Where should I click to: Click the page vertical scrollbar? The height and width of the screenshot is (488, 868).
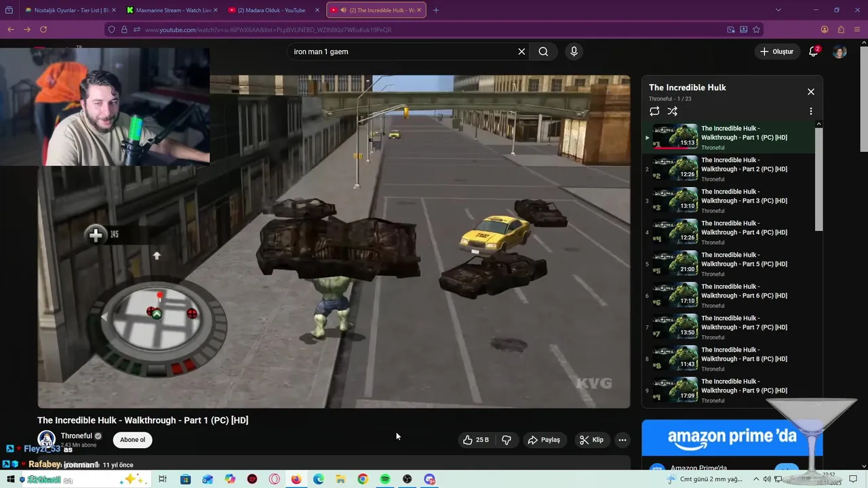[x=864, y=98]
